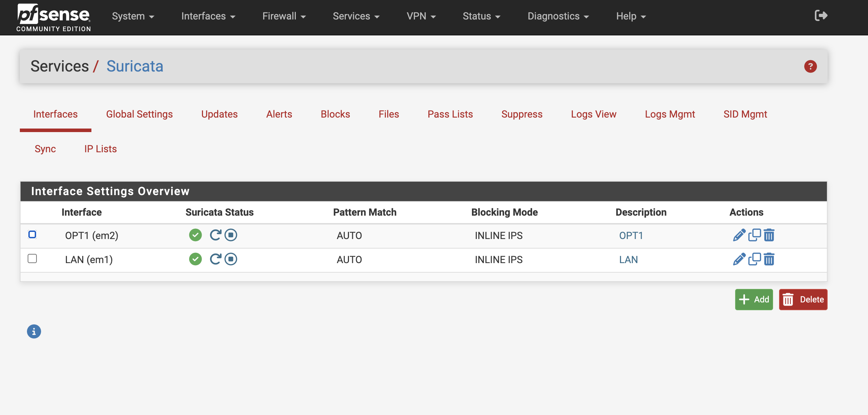Open the Diagnostics dropdown menu
868x415 pixels.
click(x=558, y=16)
